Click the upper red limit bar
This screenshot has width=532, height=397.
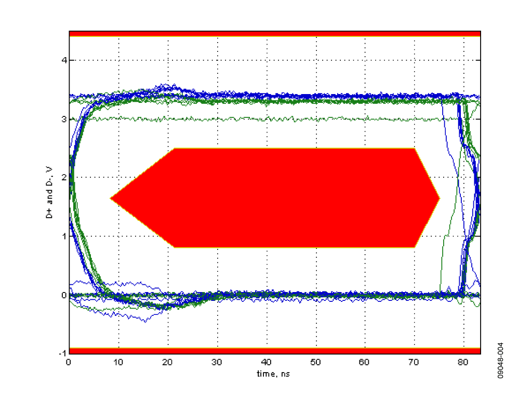point(275,34)
